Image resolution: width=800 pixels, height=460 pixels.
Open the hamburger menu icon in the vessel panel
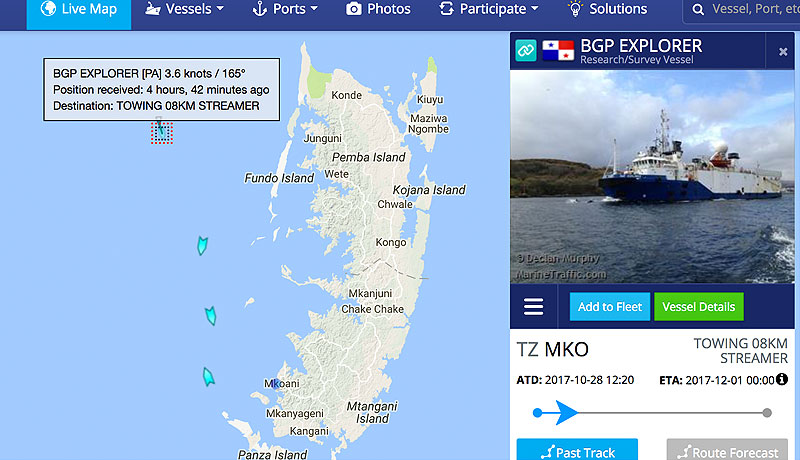533,306
